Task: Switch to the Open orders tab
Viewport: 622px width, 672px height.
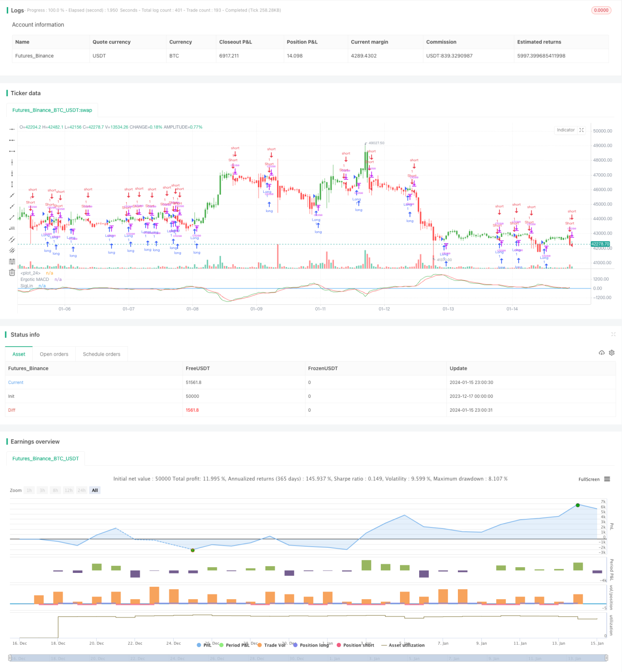Action: point(54,354)
